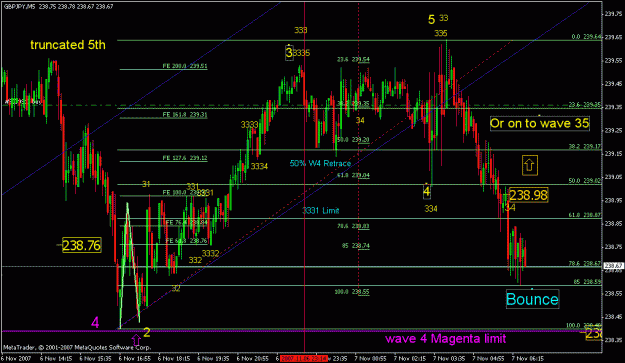Select the 'truncated 5th' annotation
The image size is (625, 363).
[68, 45]
